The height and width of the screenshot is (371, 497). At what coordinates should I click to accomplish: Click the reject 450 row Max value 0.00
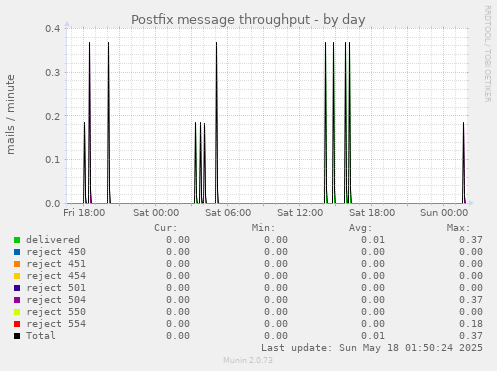(471, 252)
